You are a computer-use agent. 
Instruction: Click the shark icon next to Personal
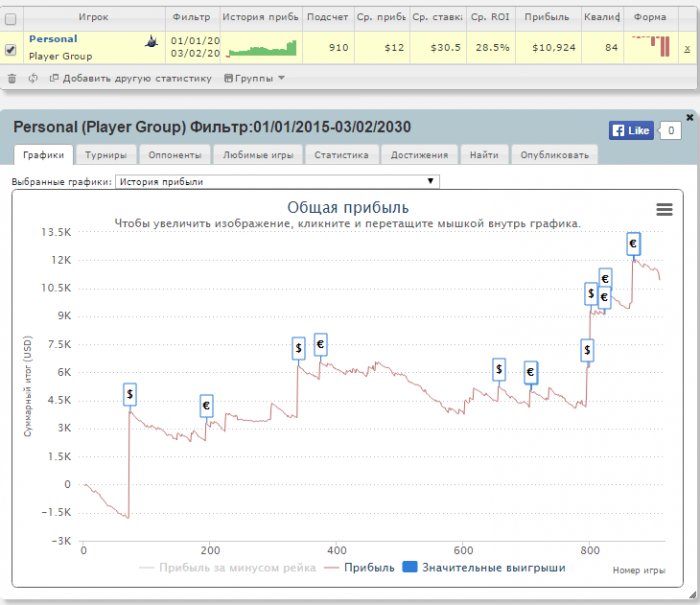pyautogui.click(x=152, y=42)
